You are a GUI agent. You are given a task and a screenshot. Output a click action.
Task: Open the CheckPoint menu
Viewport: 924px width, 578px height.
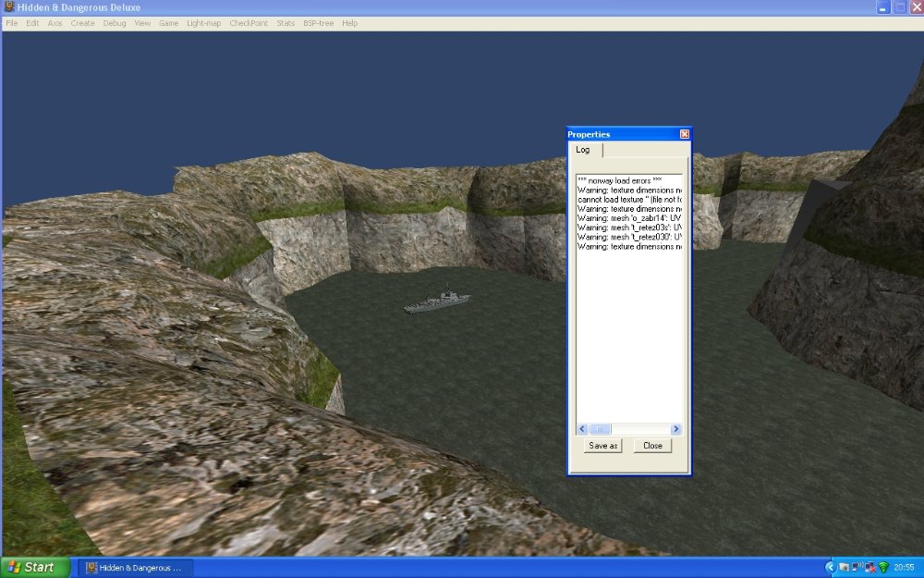(249, 23)
